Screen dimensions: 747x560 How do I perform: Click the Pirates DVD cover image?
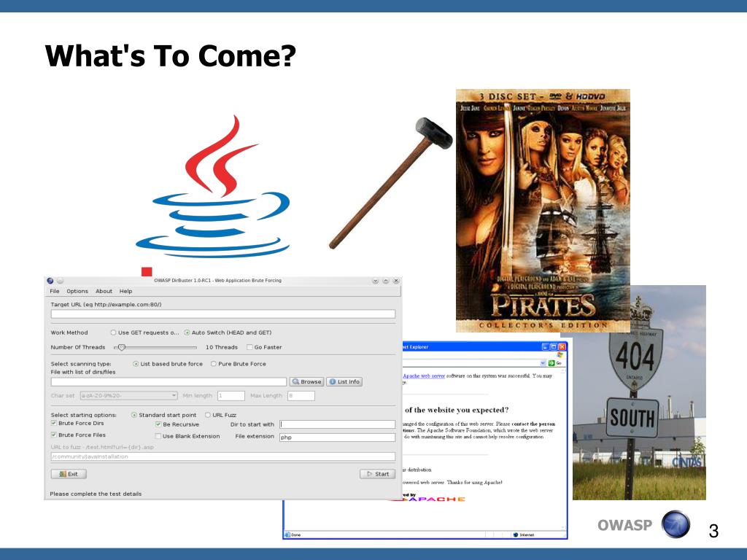click(x=543, y=211)
